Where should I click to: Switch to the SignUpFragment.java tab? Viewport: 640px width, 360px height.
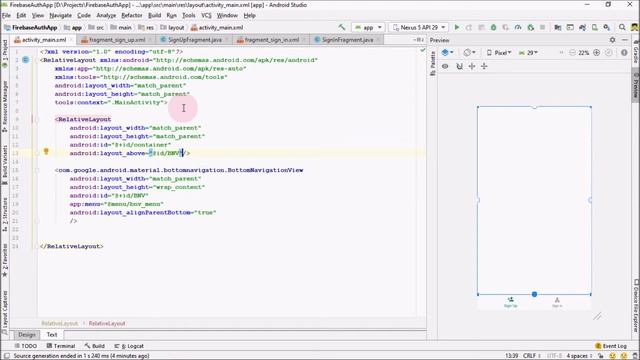(195, 40)
